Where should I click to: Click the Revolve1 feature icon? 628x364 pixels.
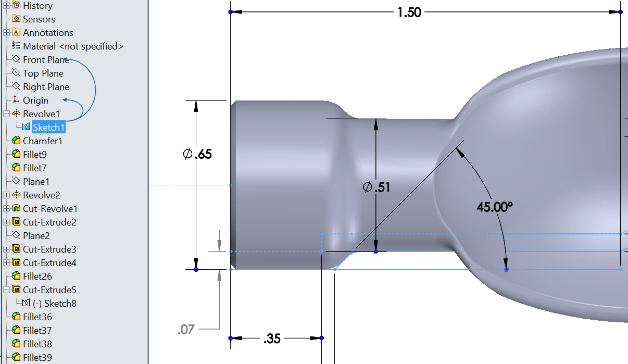click(16, 114)
